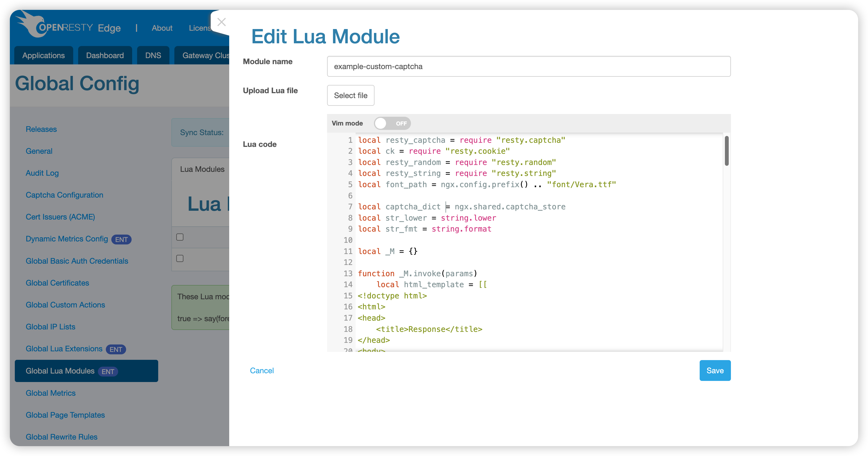Image resolution: width=868 pixels, height=456 pixels.
Task: Check the first Lua module row checkbox
Action: tap(180, 237)
